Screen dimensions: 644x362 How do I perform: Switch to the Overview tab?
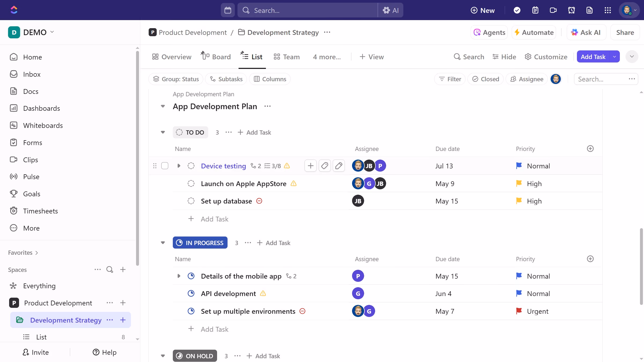coord(171,57)
